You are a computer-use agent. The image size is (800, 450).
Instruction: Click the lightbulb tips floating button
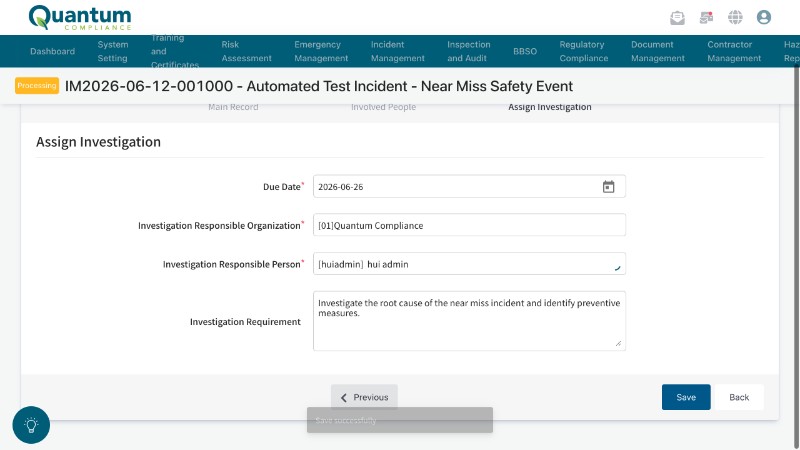coord(31,424)
